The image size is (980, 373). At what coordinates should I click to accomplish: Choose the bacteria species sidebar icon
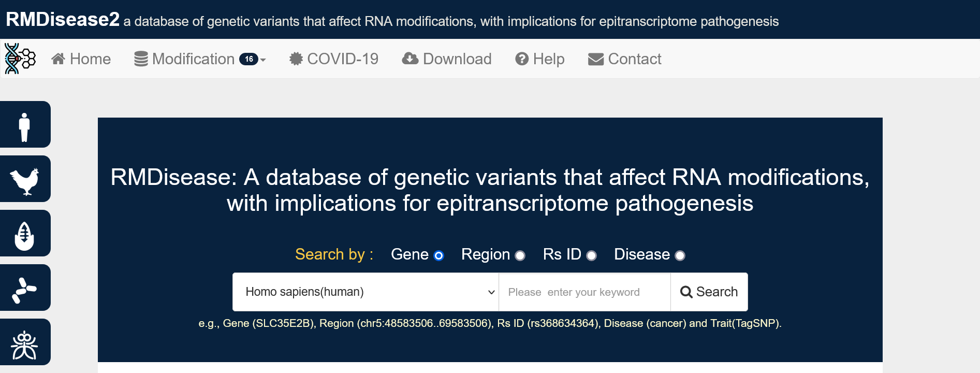(x=25, y=288)
